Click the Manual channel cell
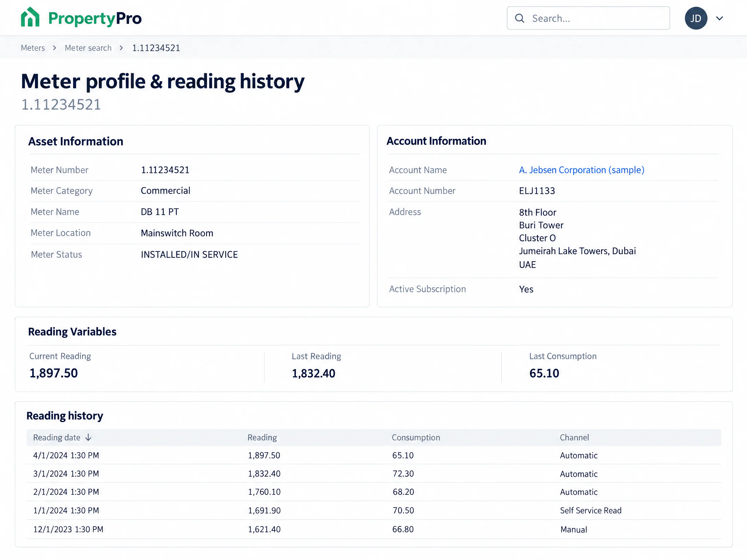 click(x=574, y=529)
